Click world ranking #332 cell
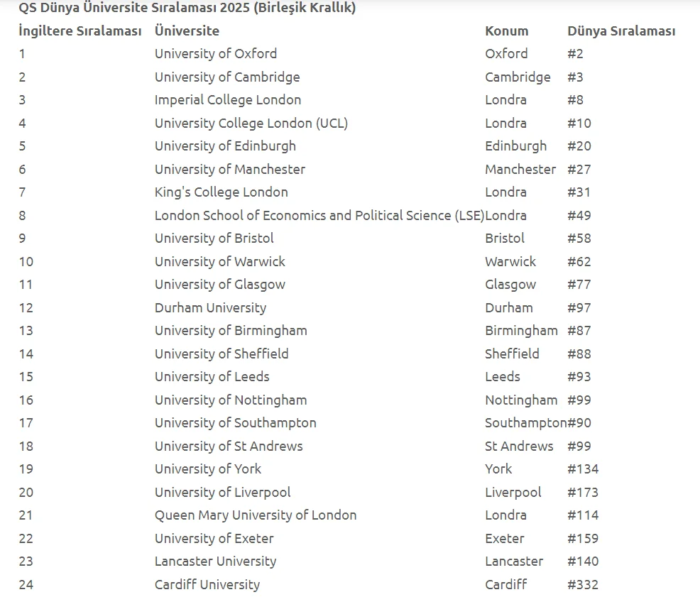The width and height of the screenshot is (700, 597). tap(583, 585)
